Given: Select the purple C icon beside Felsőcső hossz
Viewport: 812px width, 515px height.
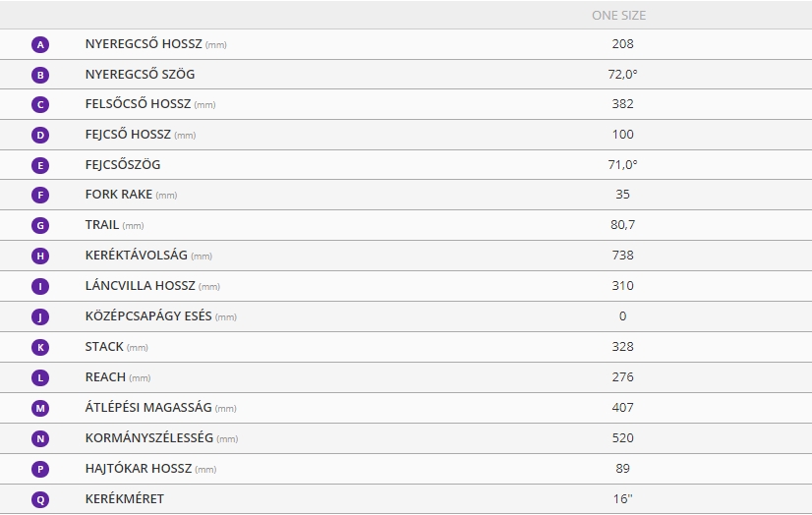Looking at the screenshot, I should 40,104.
